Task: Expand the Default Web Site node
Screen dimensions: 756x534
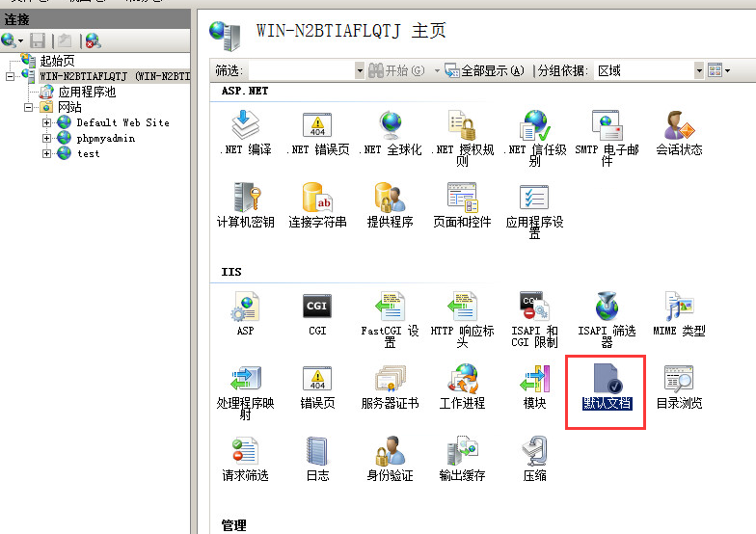Action: click(46, 122)
